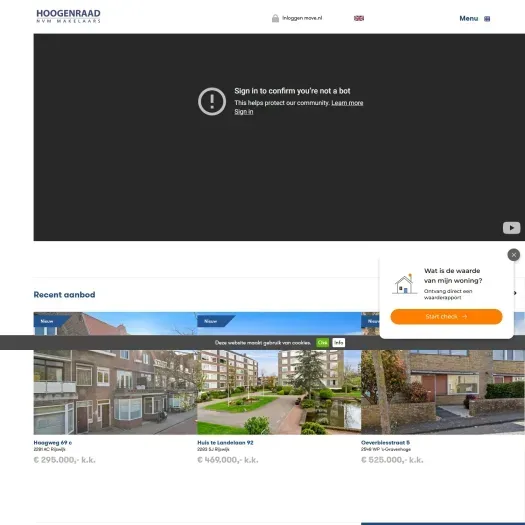Open the Huis te Landelaan 92 title link

point(225,442)
